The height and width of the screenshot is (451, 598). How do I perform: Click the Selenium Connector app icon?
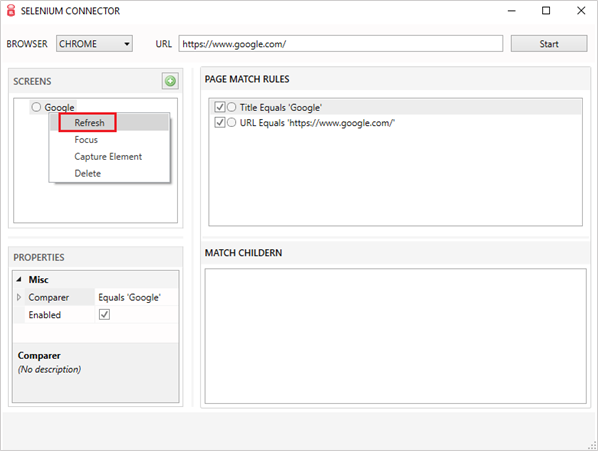pyautogui.click(x=11, y=11)
